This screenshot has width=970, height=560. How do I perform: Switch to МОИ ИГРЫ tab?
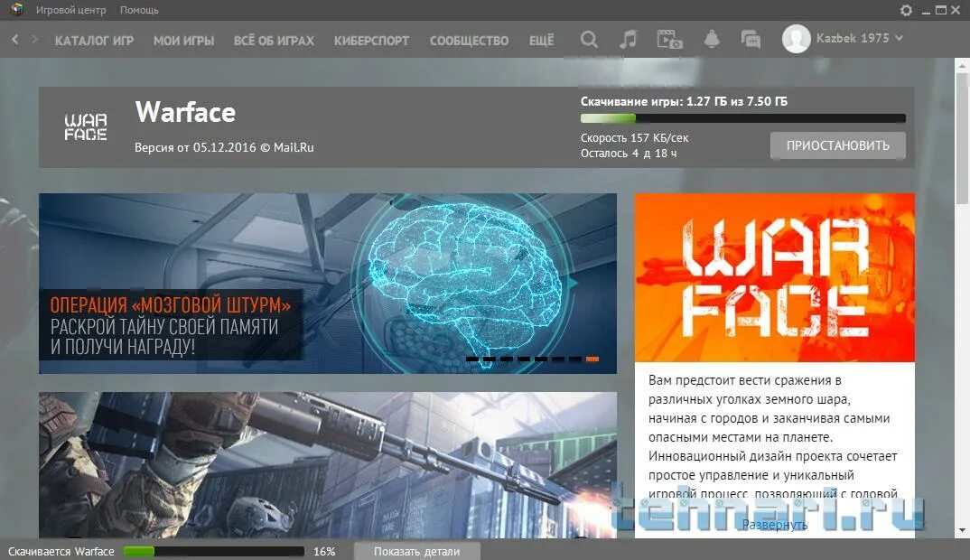coord(183,41)
